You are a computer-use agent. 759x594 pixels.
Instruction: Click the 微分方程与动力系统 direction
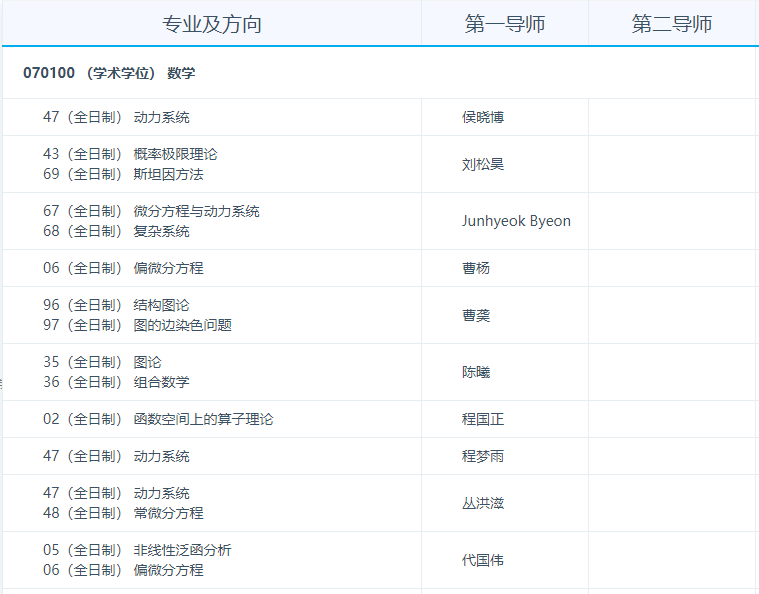196,211
